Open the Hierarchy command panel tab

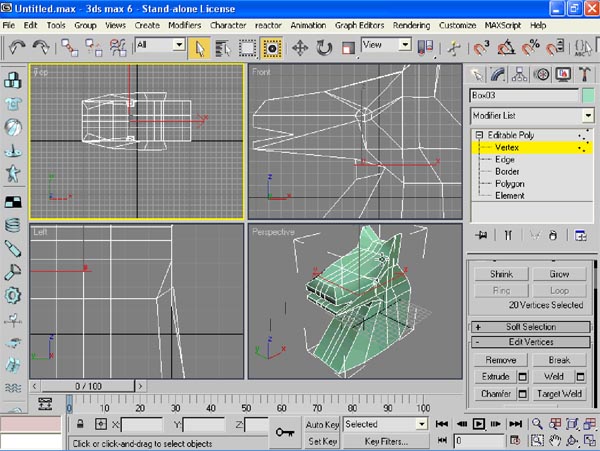click(521, 75)
